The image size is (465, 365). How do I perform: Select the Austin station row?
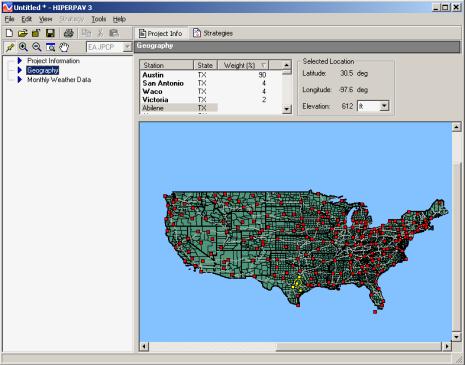pyautogui.click(x=211, y=75)
